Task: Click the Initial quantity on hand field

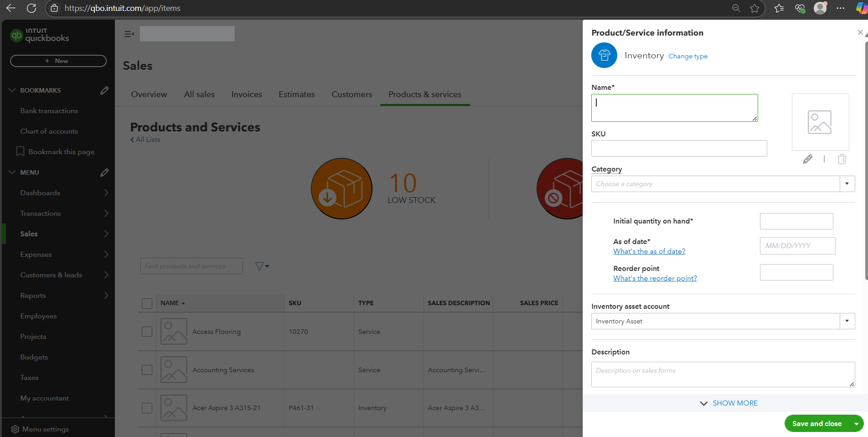Action: [796, 221]
